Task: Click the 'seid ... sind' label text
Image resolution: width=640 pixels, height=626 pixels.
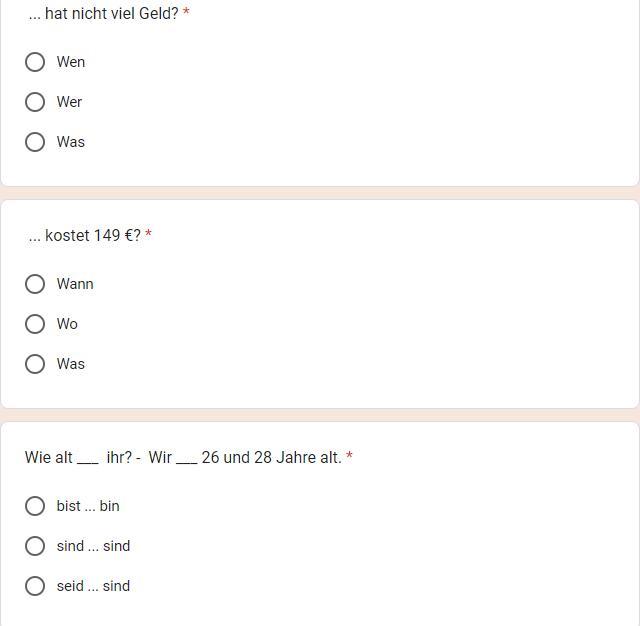Action: tap(93, 586)
